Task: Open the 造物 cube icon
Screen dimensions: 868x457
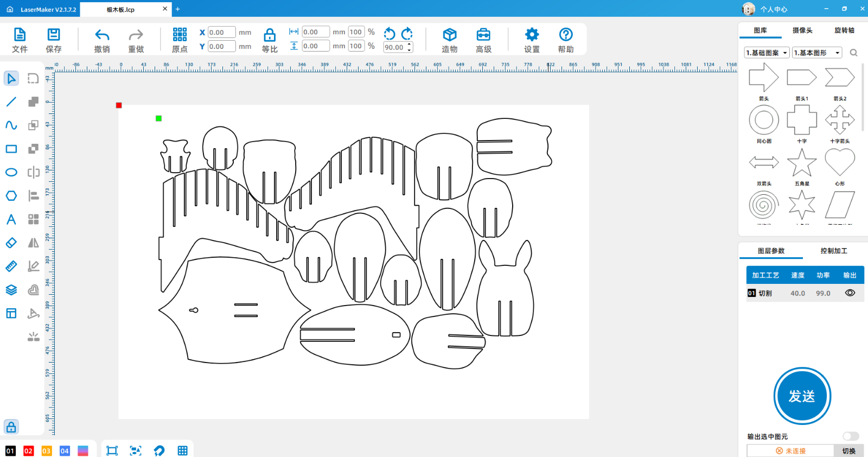Action: click(x=449, y=35)
